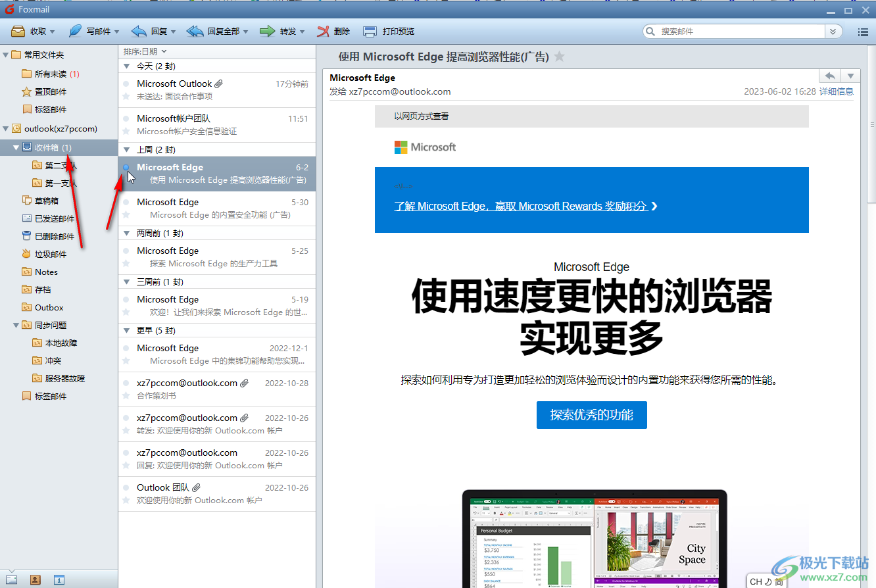Click recipient address xz7pccom@outlook.com in header
This screenshot has height=588, width=876.
click(400, 91)
